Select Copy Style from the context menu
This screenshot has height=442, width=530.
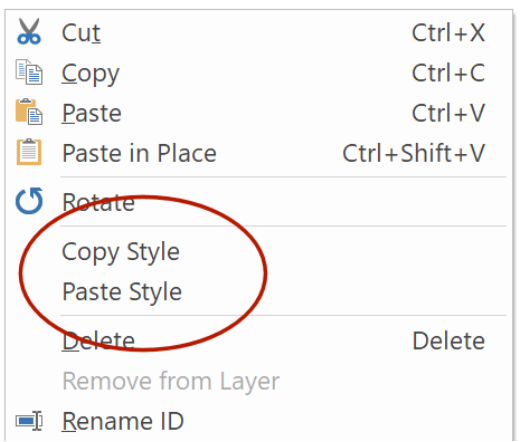(x=121, y=252)
